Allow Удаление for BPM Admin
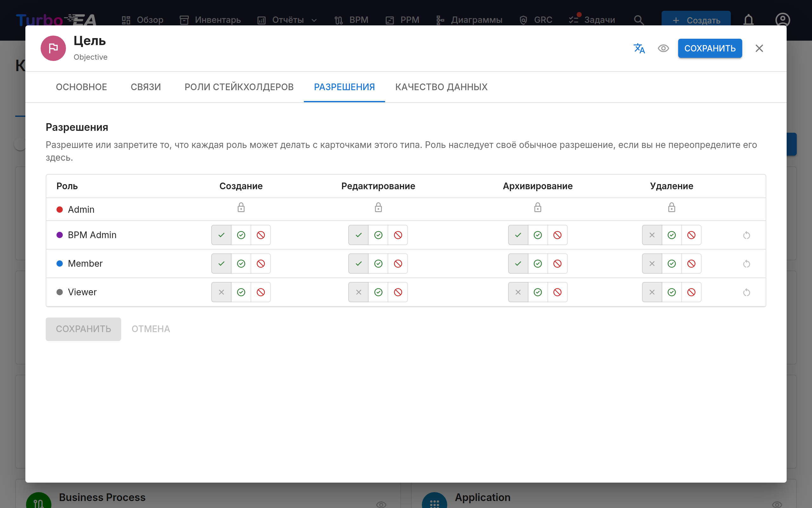Screen dimensions: 812x508 [x=671, y=235]
